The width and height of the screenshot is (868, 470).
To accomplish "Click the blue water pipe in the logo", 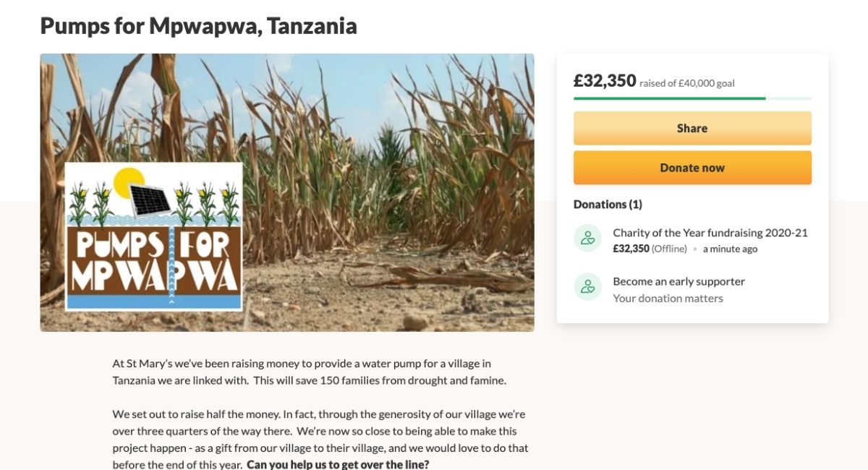I will 171,265.
